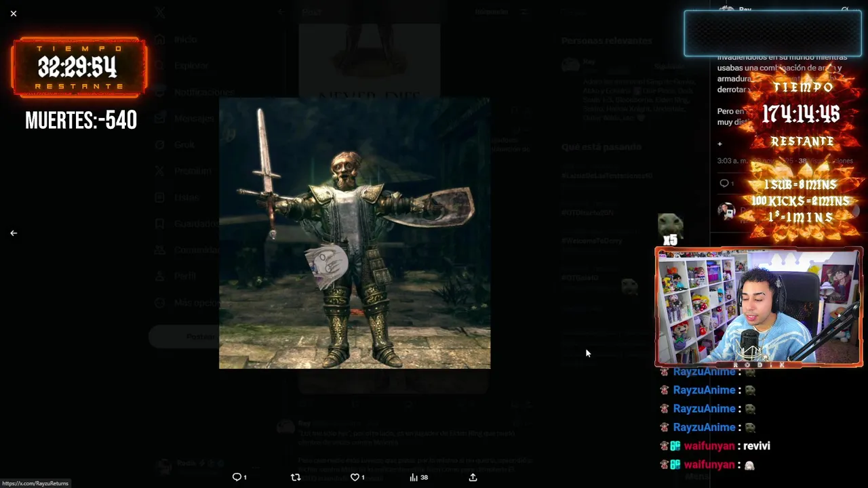
Task: Click the 32:29:54 timer
Action: pyautogui.click(x=77, y=67)
